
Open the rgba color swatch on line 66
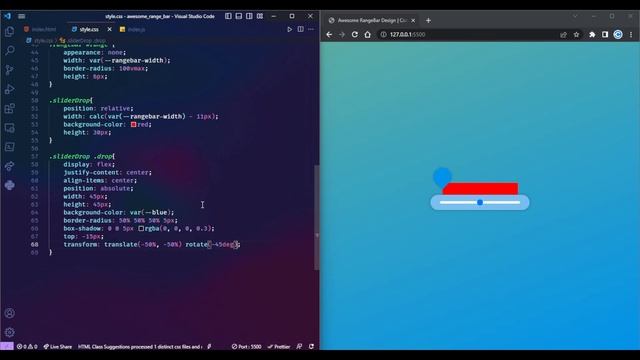141,229
